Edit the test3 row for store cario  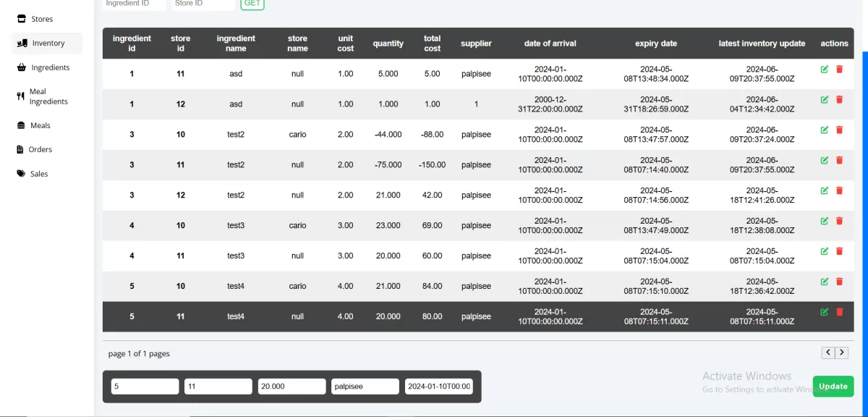[x=825, y=222]
